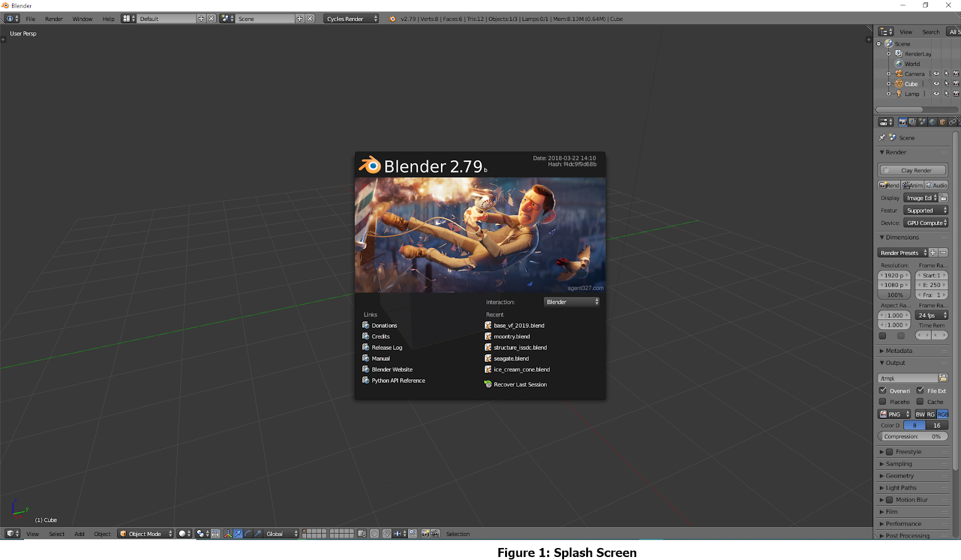Screen dimensions: 961x560
Task: Toggle the File Extensions checkbox
Action: coord(920,391)
